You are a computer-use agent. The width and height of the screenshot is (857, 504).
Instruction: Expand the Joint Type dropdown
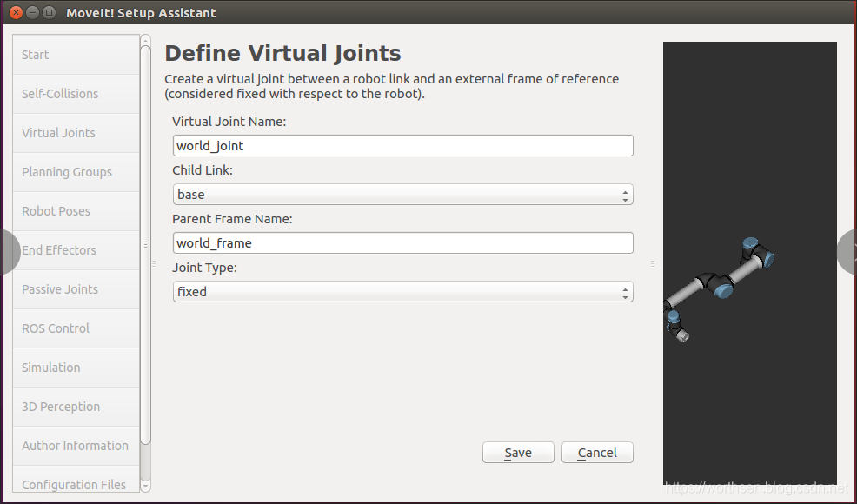point(402,291)
